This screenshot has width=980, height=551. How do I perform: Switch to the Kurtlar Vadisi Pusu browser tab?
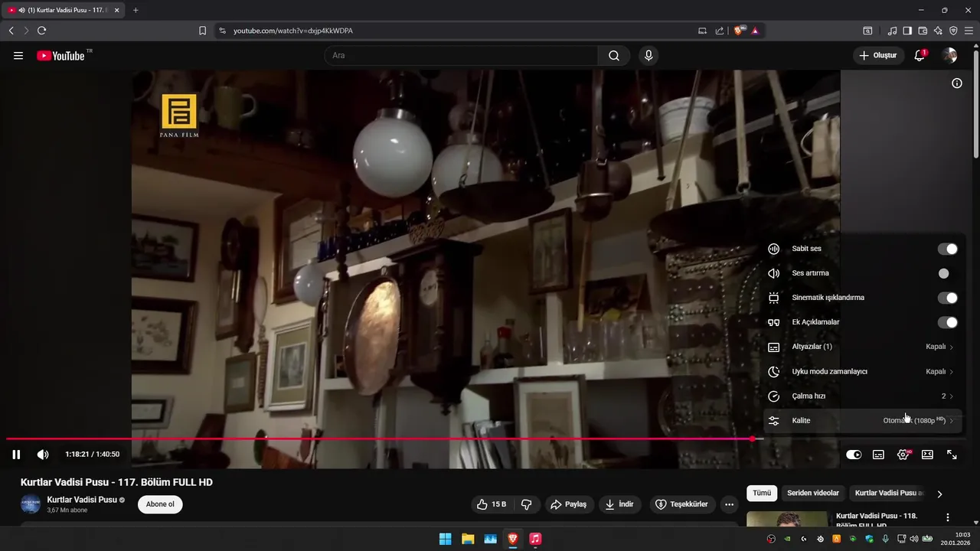pyautogui.click(x=64, y=10)
